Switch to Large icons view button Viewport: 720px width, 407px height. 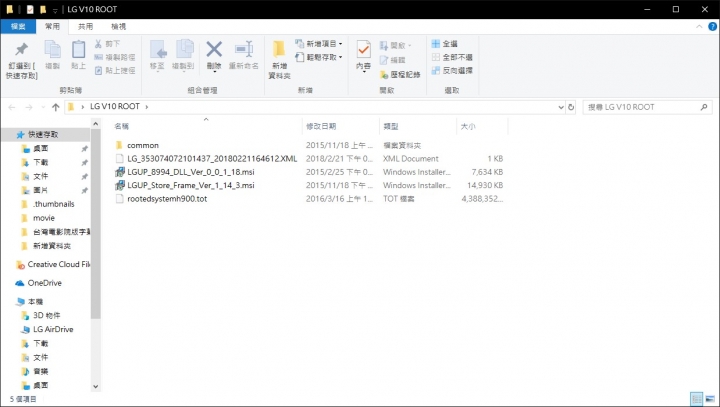(x=710, y=398)
